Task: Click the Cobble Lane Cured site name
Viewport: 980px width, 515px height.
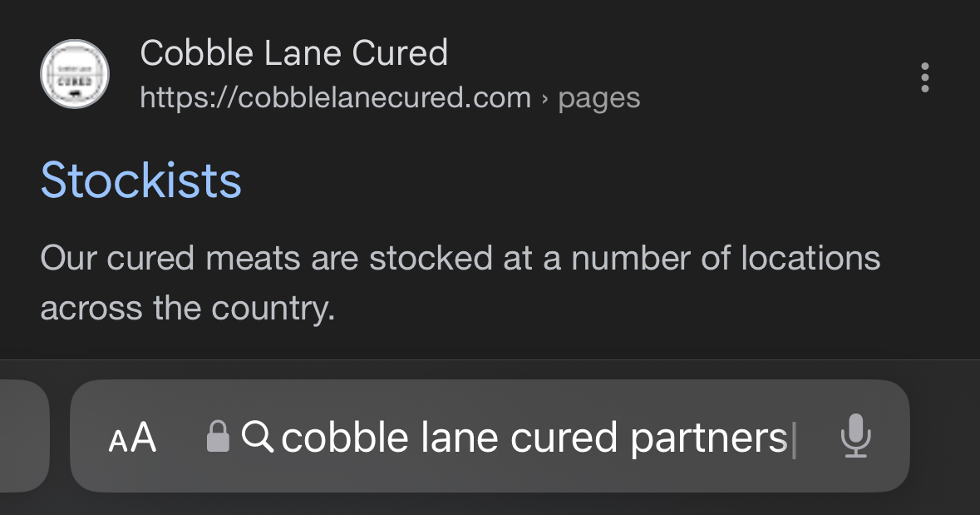Action: [x=294, y=54]
